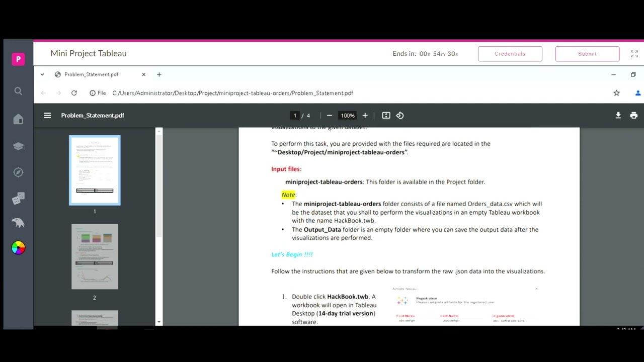Click the Problem_Statement.pdf title in PDF toolbar
The image size is (644, 362).
pyautogui.click(x=93, y=115)
